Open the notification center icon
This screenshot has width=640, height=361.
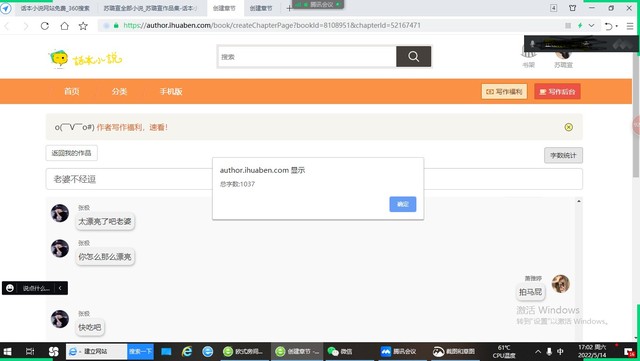(629, 352)
